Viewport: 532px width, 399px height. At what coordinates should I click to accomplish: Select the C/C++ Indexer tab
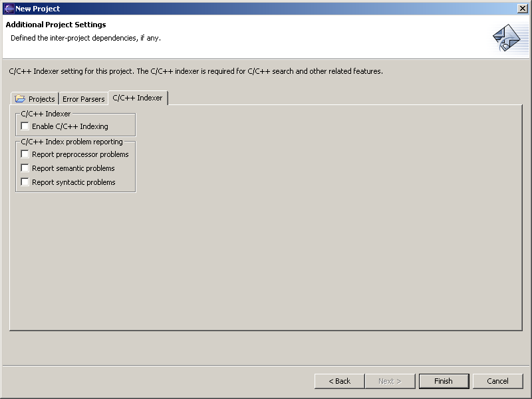tap(138, 98)
